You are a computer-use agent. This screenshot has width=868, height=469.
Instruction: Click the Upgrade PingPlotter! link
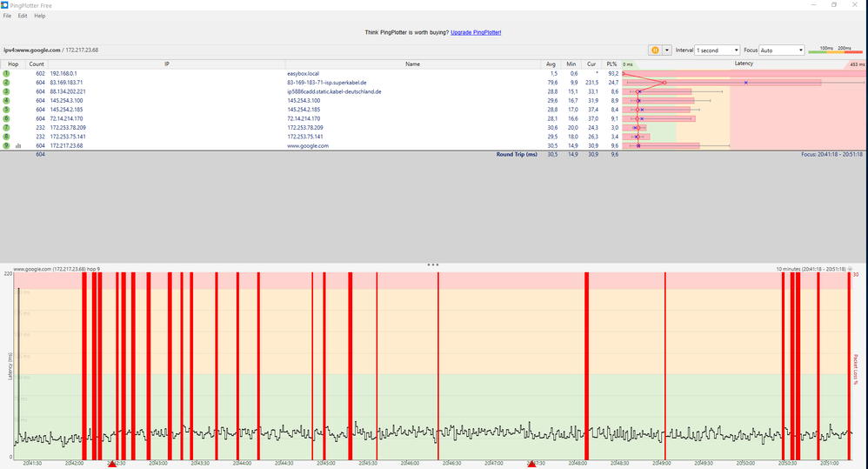click(476, 32)
